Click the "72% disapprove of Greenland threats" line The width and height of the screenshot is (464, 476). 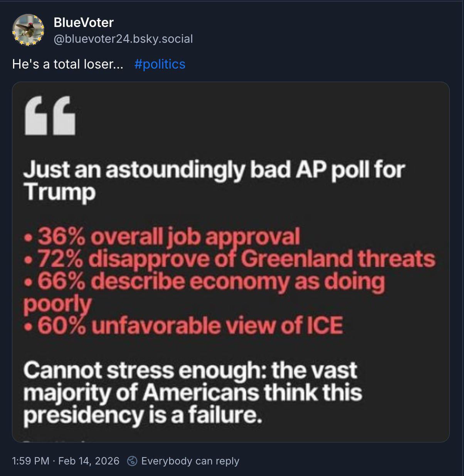click(230, 258)
